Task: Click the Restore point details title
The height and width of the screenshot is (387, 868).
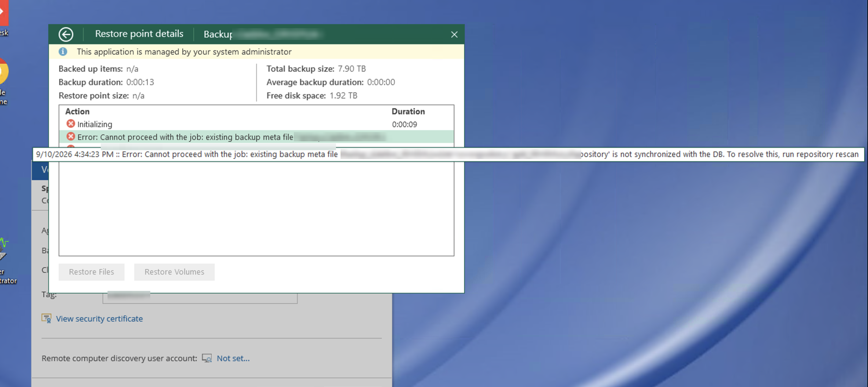Action: (139, 34)
